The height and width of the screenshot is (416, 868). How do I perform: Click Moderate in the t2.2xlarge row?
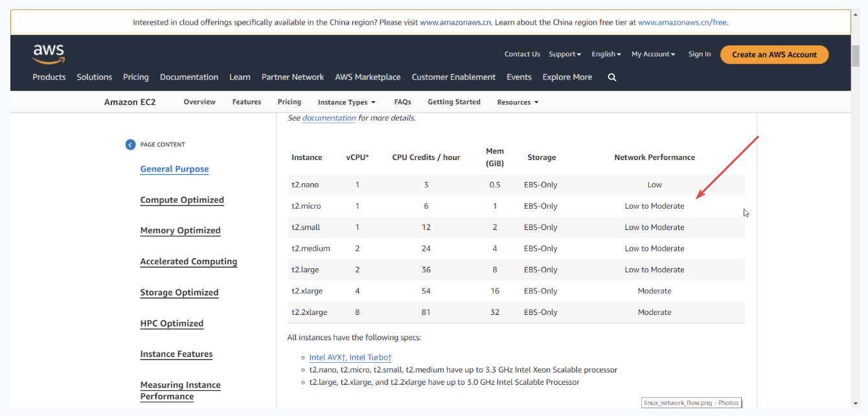pos(654,312)
